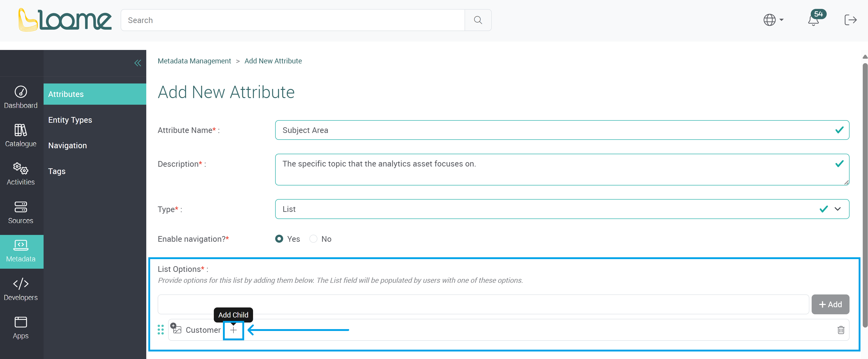The width and height of the screenshot is (868, 359).
Task: Click the + Add button
Action: click(830, 304)
